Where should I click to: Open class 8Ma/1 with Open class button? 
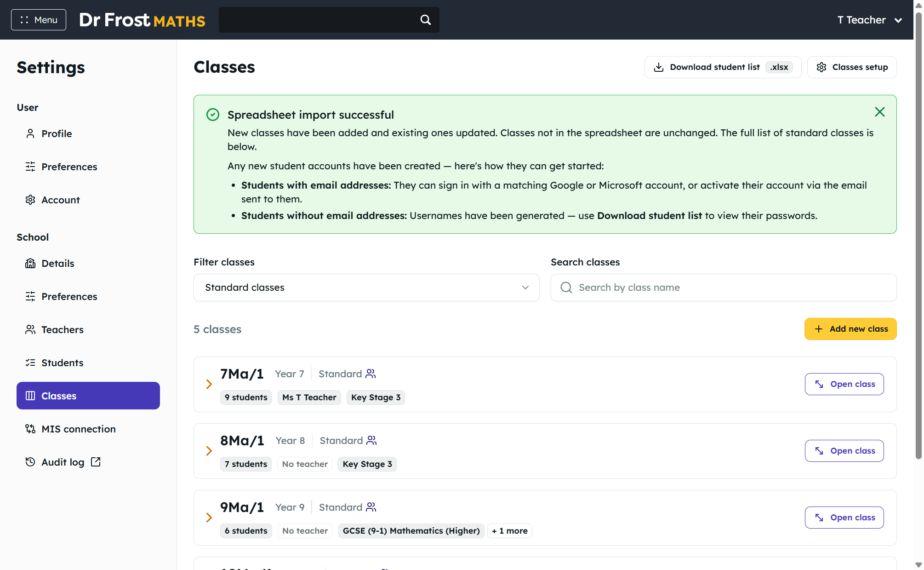pos(844,451)
